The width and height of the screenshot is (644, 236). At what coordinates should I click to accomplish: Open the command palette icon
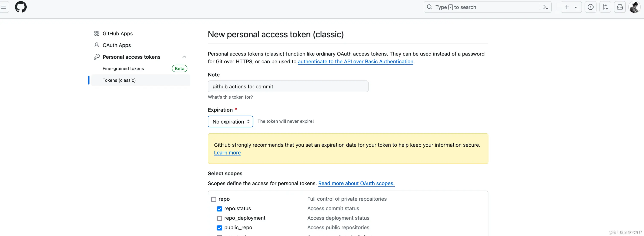pos(546,7)
